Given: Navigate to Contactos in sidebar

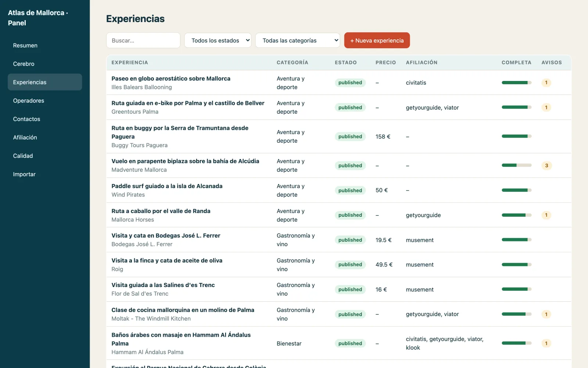Looking at the screenshot, I should pyautogui.click(x=45, y=119).
